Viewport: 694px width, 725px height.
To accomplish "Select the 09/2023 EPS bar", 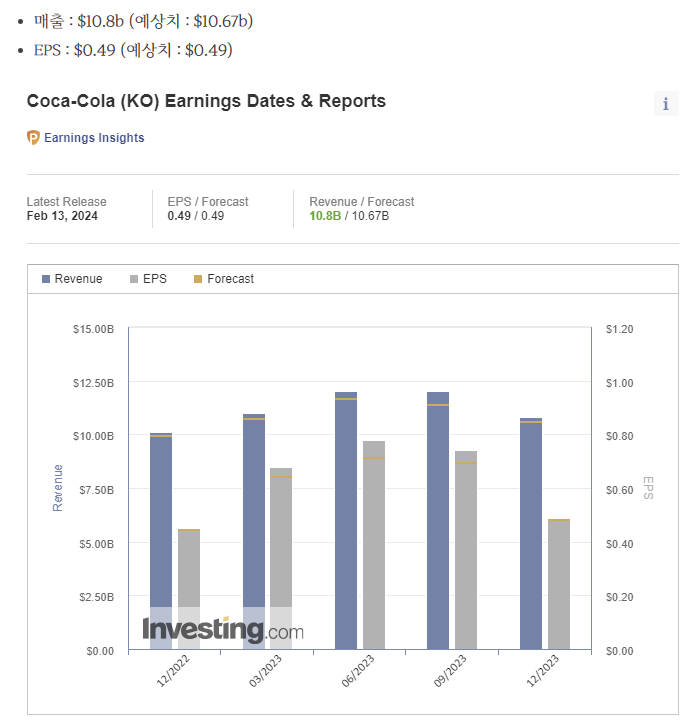I will [466, 550].
